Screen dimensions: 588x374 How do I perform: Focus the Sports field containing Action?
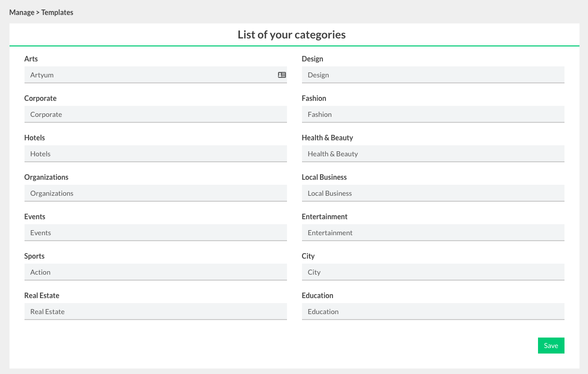[155, 272]
